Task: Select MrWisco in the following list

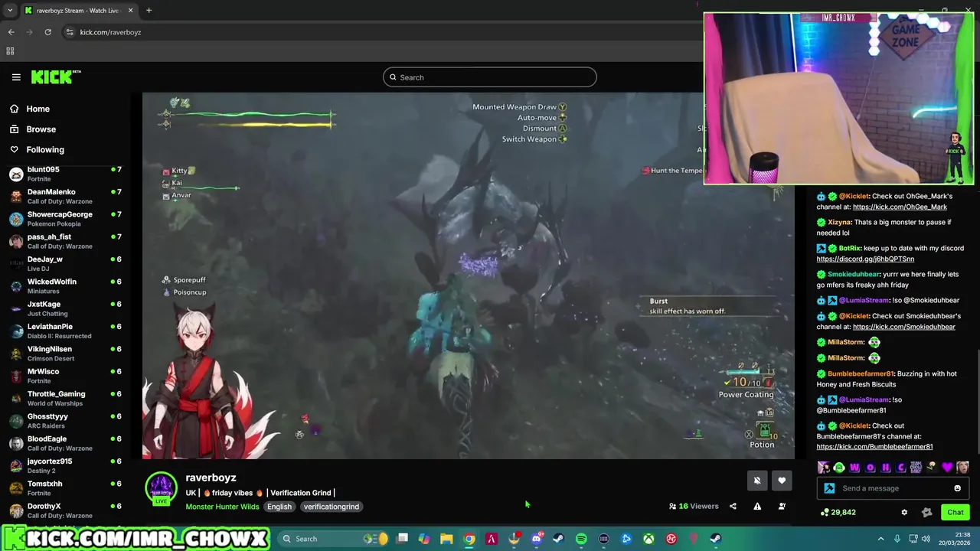Action: coord(65,376)
